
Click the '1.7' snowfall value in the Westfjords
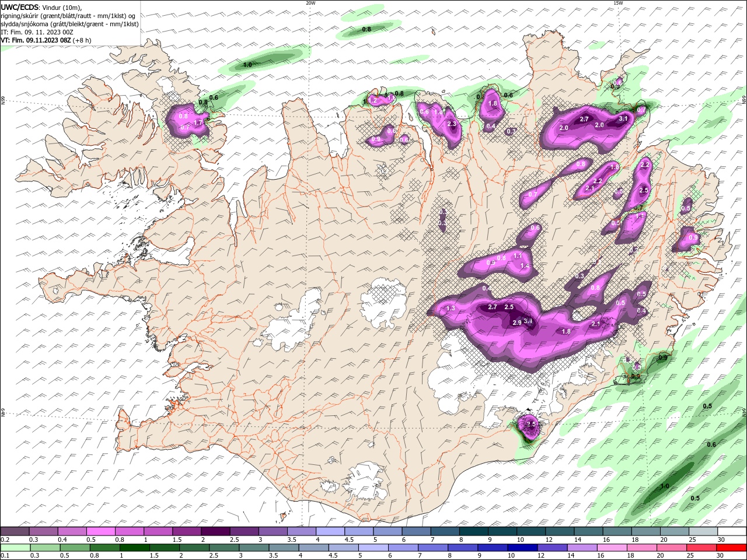tap(198, 123)
